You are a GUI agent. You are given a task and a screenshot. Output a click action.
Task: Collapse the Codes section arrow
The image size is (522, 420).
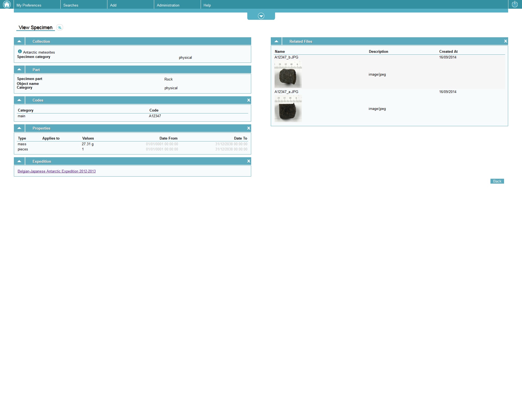19,100
